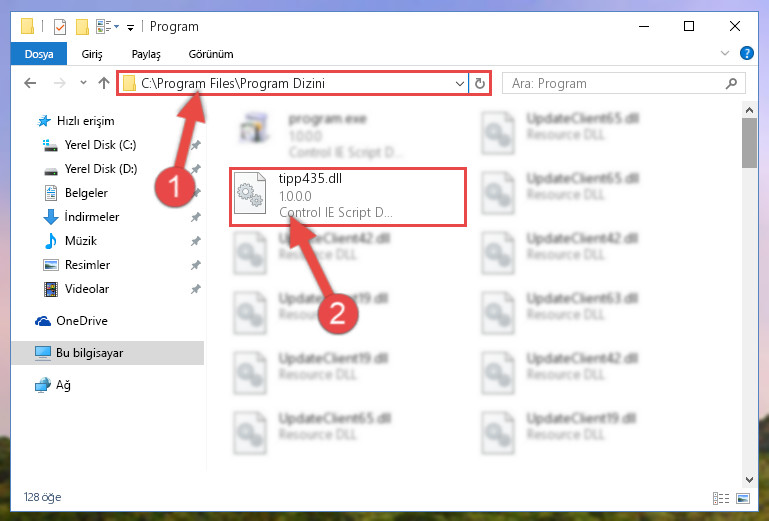Viewport: 769px width, 521px height.
Task: Refresh the current folder view
Action: click(x=480, y=83)
